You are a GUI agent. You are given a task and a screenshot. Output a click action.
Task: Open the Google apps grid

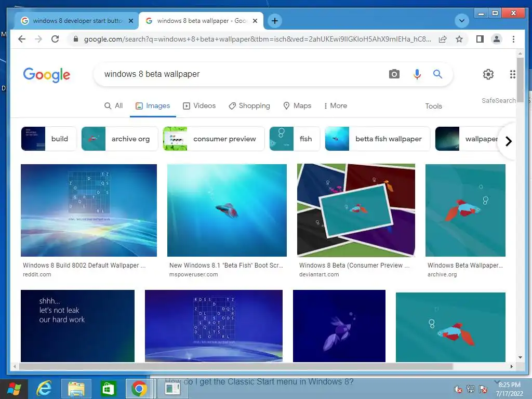[x=512, y=74]
